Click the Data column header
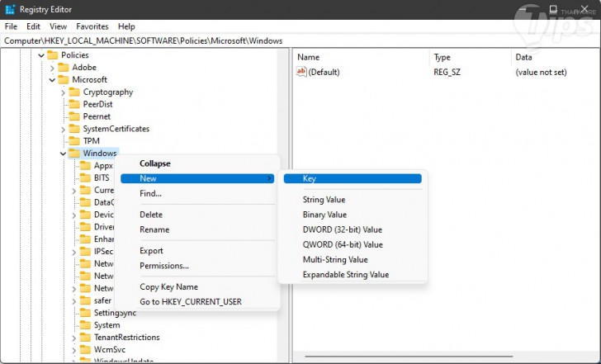Image resolution: width=601 pixels, height=364 pixels. click(x=556, y=57)
